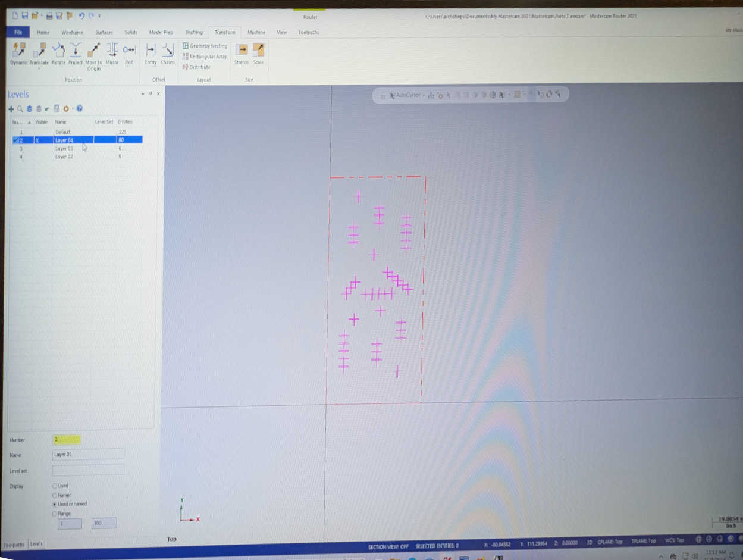Click the Save icon in quick access toolbar
743x560 pixels.
(x=25, y=15)
